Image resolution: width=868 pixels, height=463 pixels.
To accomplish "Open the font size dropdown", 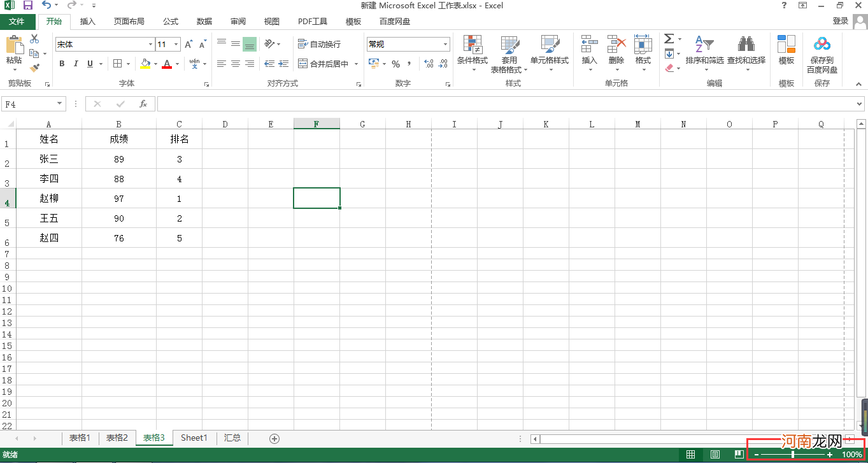I will (x=176, y=45).
